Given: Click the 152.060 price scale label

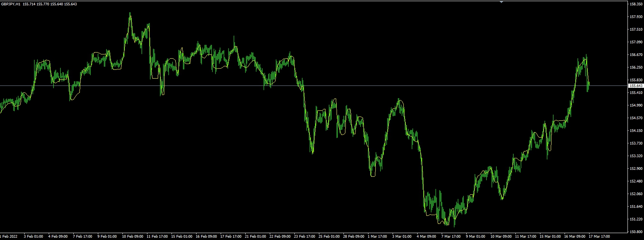Looking at the screenshot, I should pyautogui.click(x=636, y=194).
